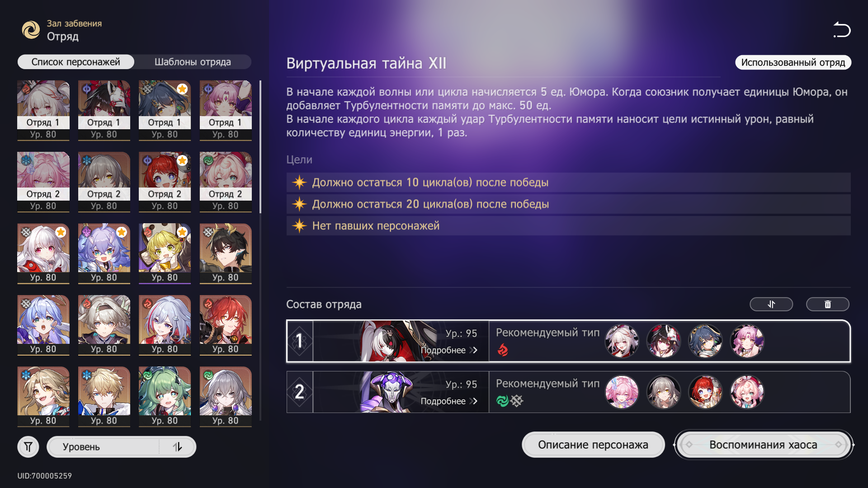This screenshot has height=488, width=868.
Task: Click the team 2 number badge
Action: (299, 392)
